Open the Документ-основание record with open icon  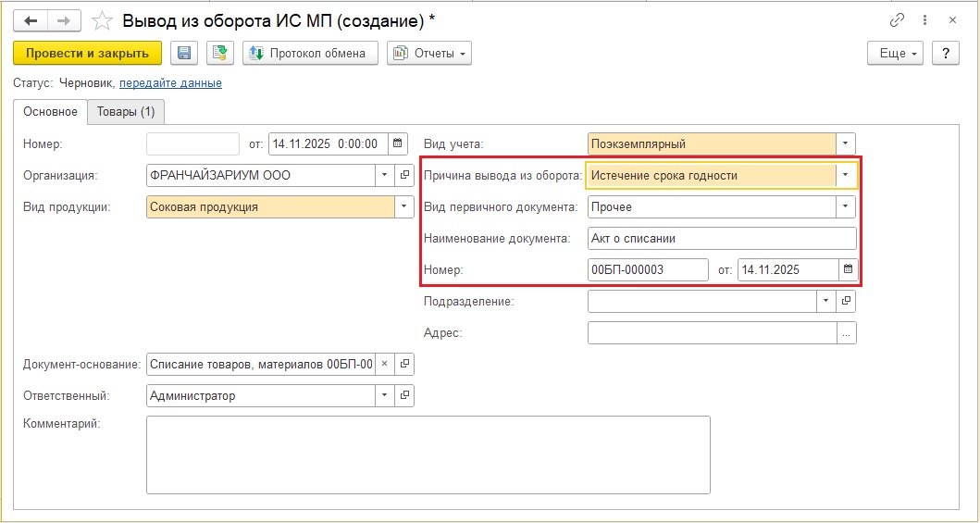pos(404,364)
